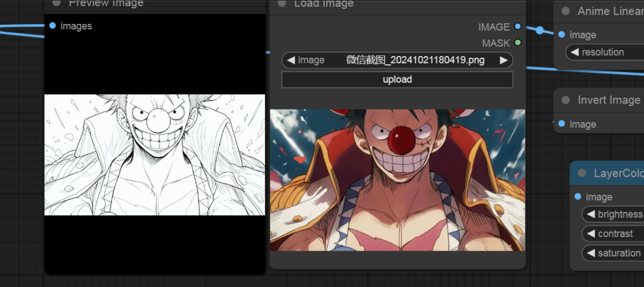The height and width of the screenshot is (287, 644).
Task: Decrease saturation with left arrow
Action: [591, 253]
